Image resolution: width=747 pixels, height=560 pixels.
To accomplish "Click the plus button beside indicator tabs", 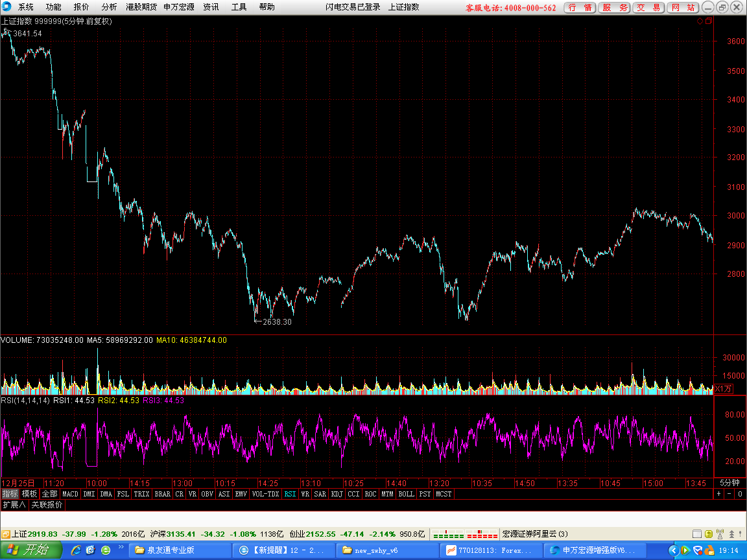I will click(x=719, y=494).
